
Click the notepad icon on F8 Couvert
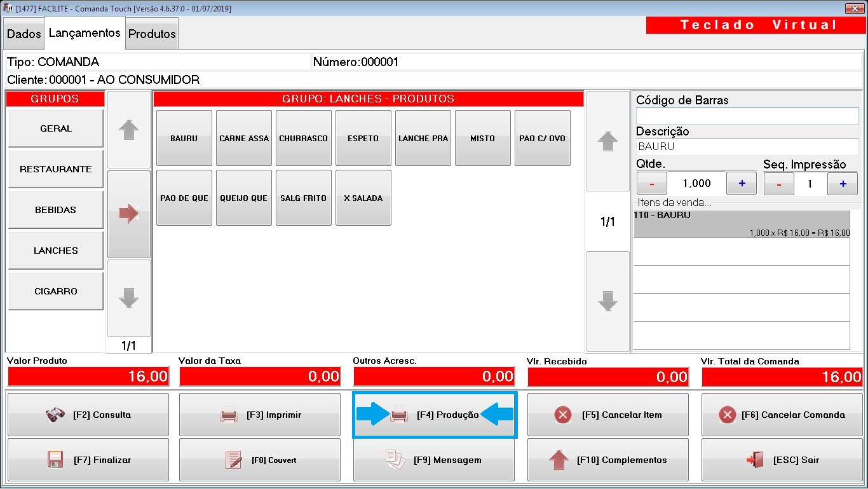coord(234,460)
